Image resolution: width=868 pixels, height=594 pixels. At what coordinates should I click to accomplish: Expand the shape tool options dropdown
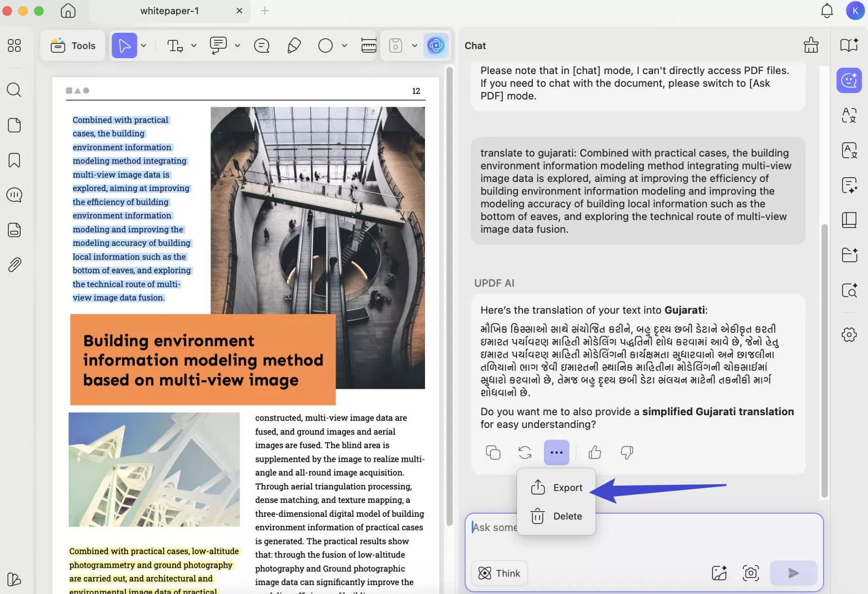(x=344, y=45)
